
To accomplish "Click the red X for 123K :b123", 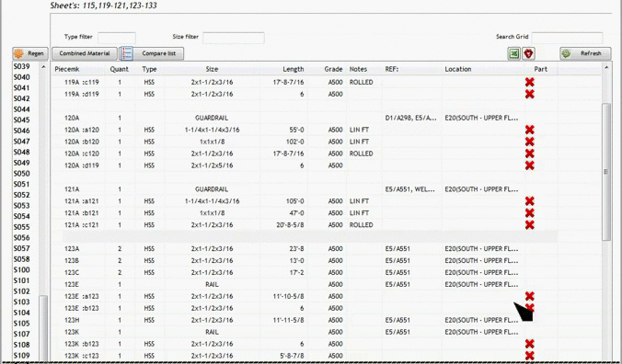I will point(530,344).
